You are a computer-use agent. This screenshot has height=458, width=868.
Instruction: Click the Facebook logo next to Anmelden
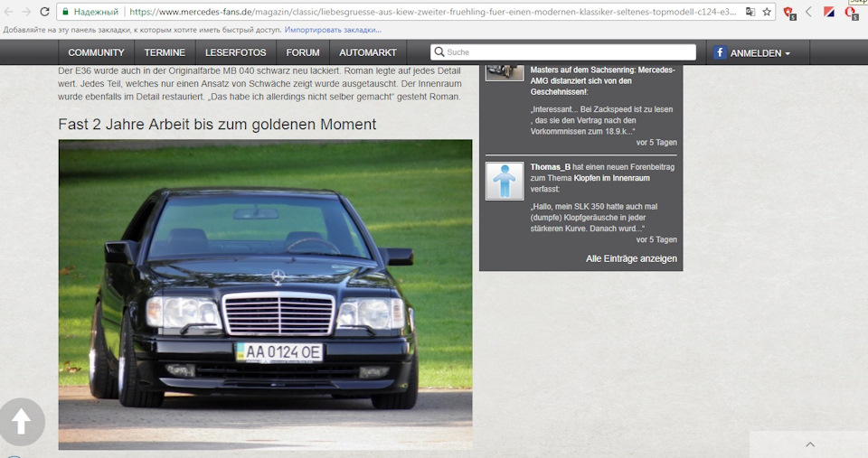click(x=719, y=52)
